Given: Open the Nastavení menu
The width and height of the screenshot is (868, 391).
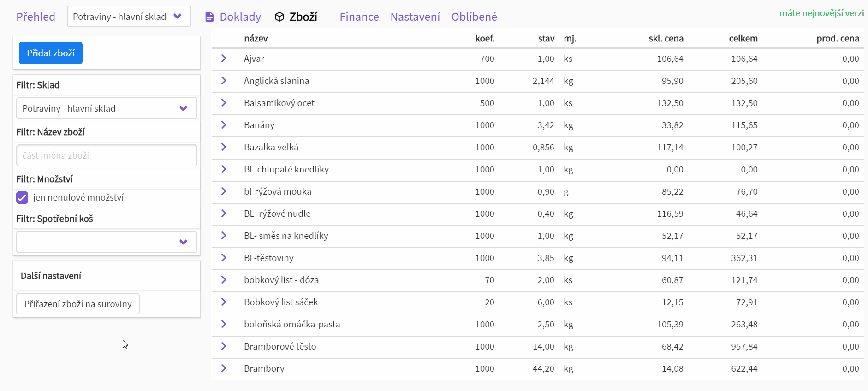Looking at the screenshot, I should 415,17.
